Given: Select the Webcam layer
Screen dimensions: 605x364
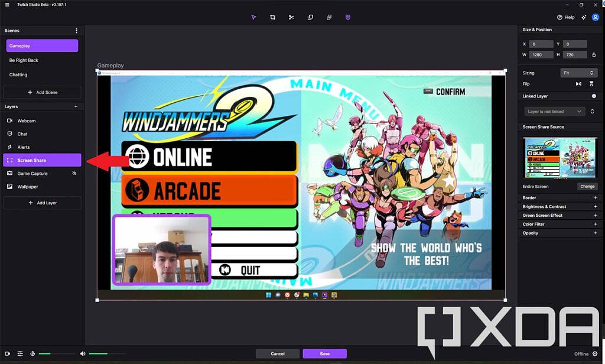Looking at the screenshot, I should [x=42, y=121].
